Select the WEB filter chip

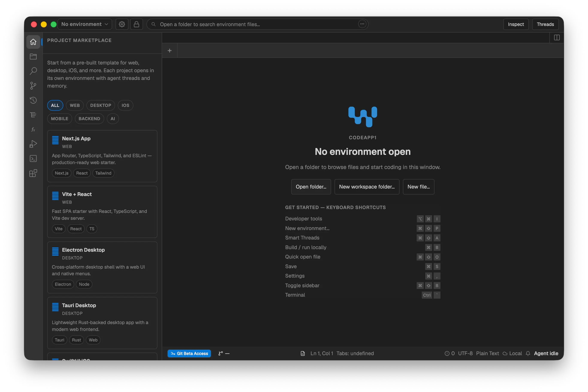click(x=75, y=105)
